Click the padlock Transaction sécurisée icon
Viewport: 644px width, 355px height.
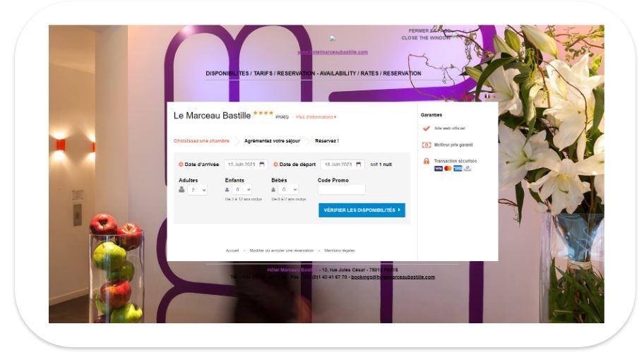(x=427, y=162)
